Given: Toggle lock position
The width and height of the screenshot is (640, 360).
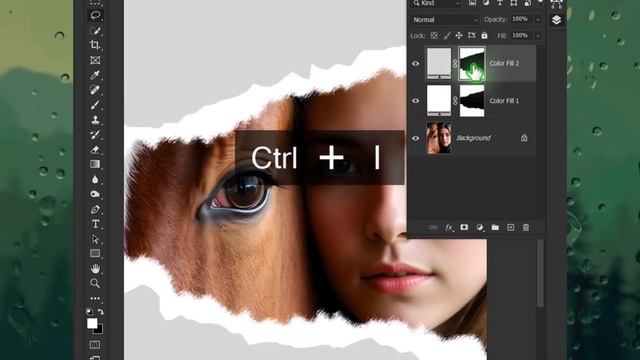Looking at the screenshot, I should [x=459, y=36].
